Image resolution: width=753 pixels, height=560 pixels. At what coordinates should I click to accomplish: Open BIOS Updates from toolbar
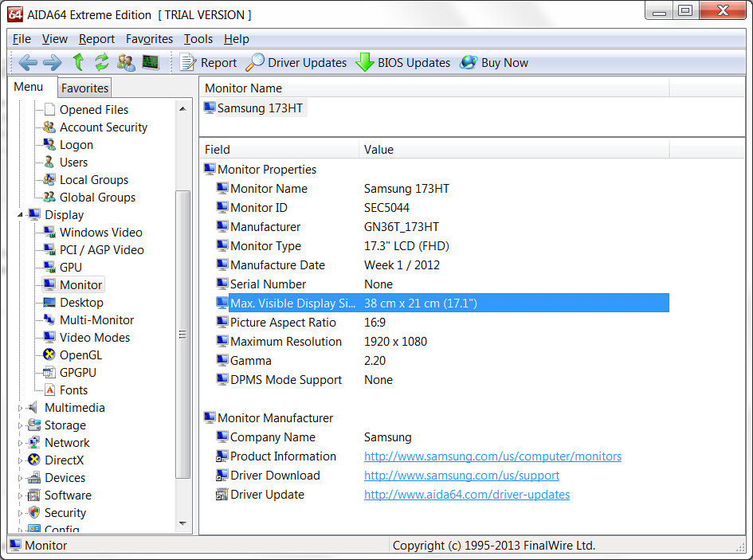pos(403,62)
